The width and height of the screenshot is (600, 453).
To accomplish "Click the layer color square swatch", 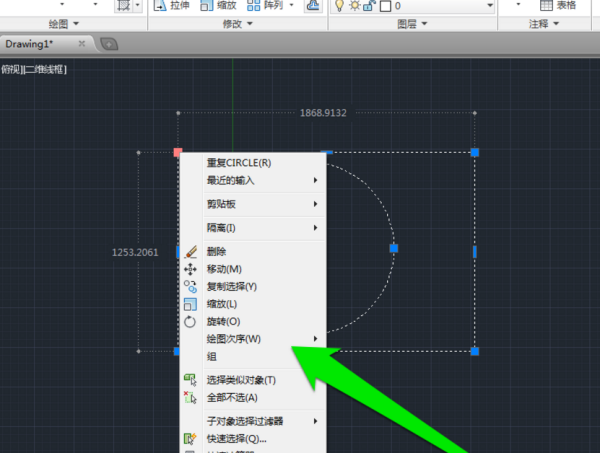I will click(386, 6).
